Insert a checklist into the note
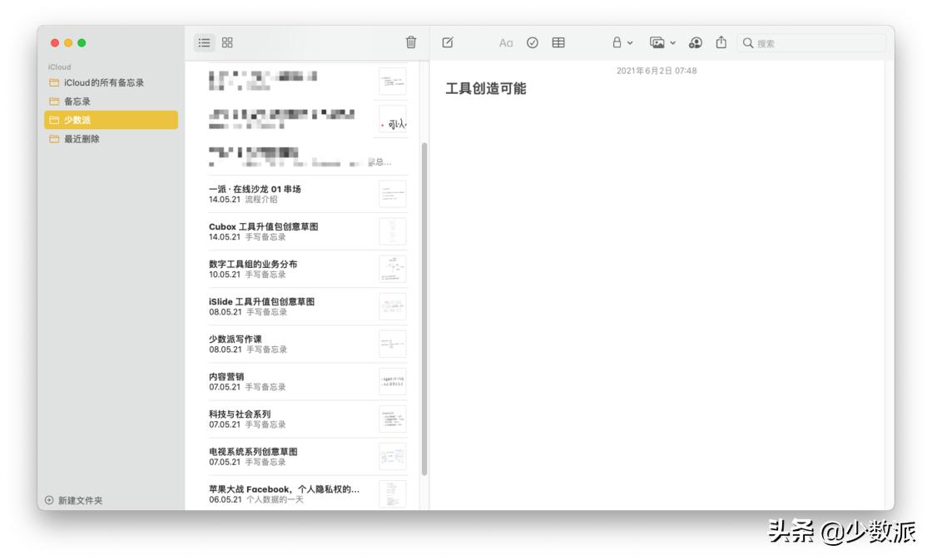Viewport: 932px width, 560px height. (x=533, y=42)
